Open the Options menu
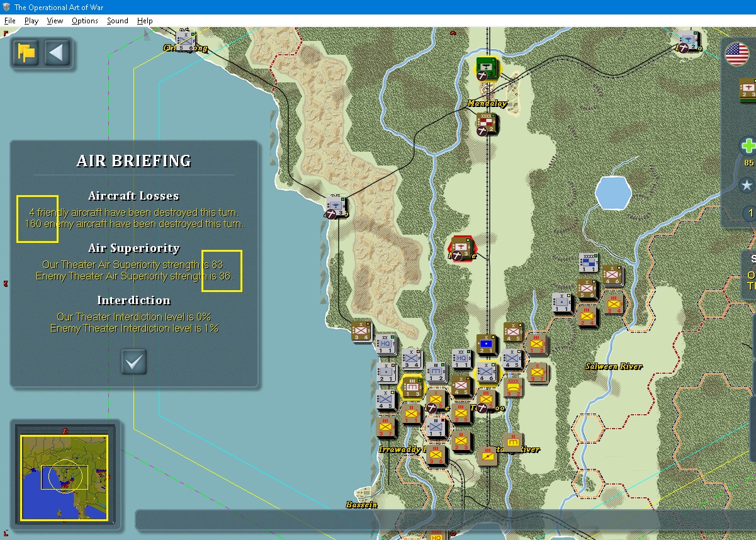Image resolution: width=756 pixels, height=540 pixels. click(85, 21)
